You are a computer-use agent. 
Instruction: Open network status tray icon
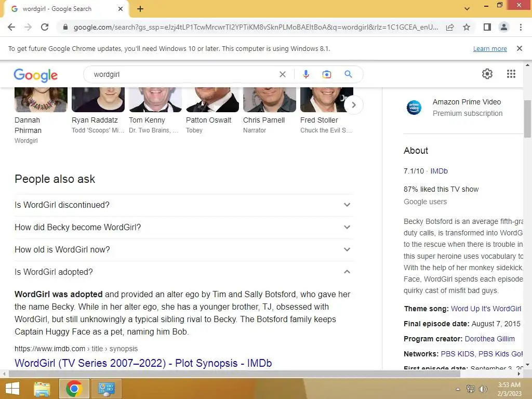tap(471, 389)
